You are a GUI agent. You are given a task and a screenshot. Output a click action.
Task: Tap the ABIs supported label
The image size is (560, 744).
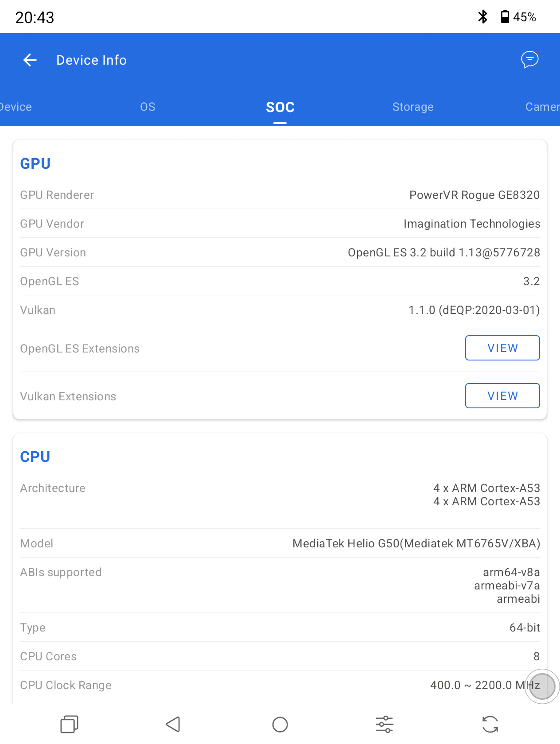[x=61, y=572]
